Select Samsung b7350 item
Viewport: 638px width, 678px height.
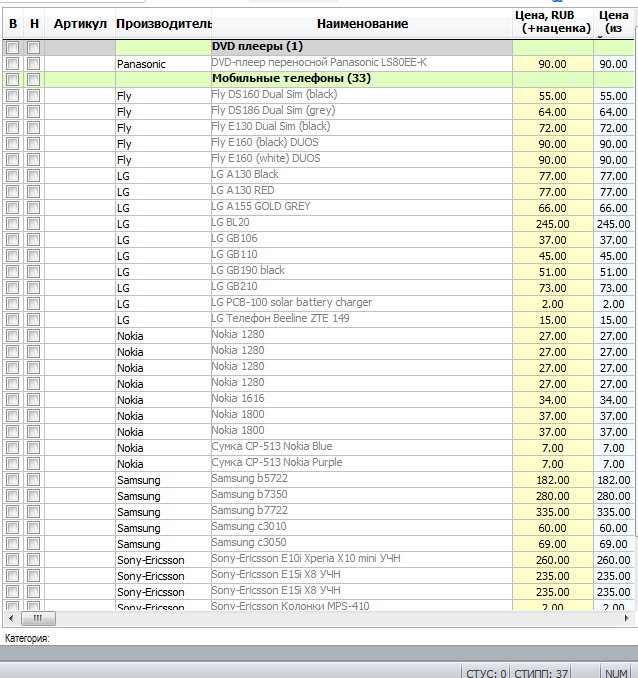pos(249,494)
